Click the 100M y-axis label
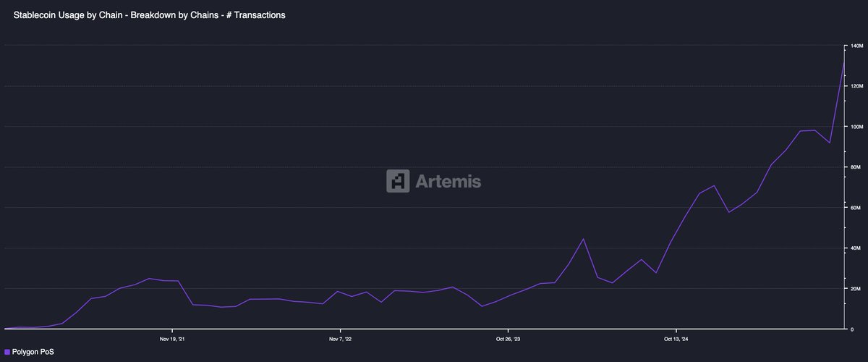Viewport: 868px width, 362px height. pyautogui.click(x=857, y=127)
